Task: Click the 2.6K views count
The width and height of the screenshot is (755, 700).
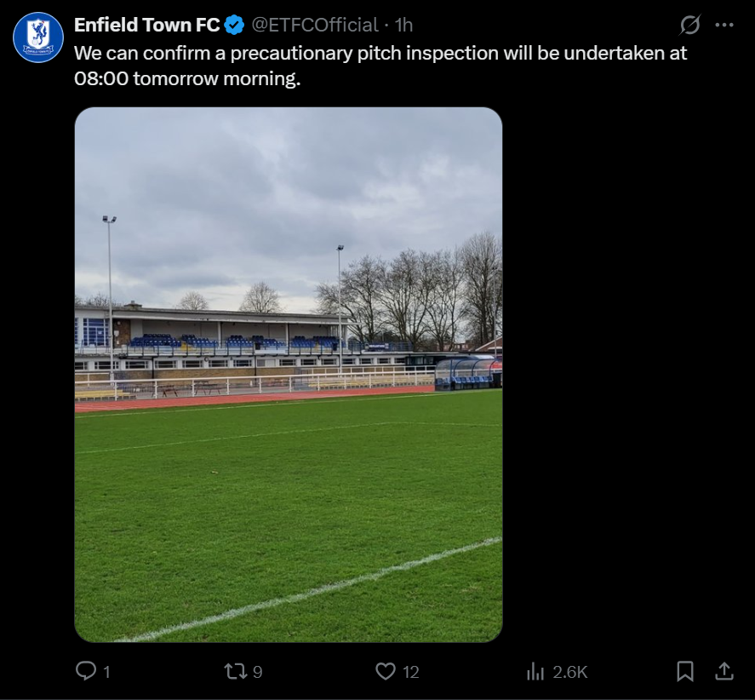Action: click(x=570, y=672)
